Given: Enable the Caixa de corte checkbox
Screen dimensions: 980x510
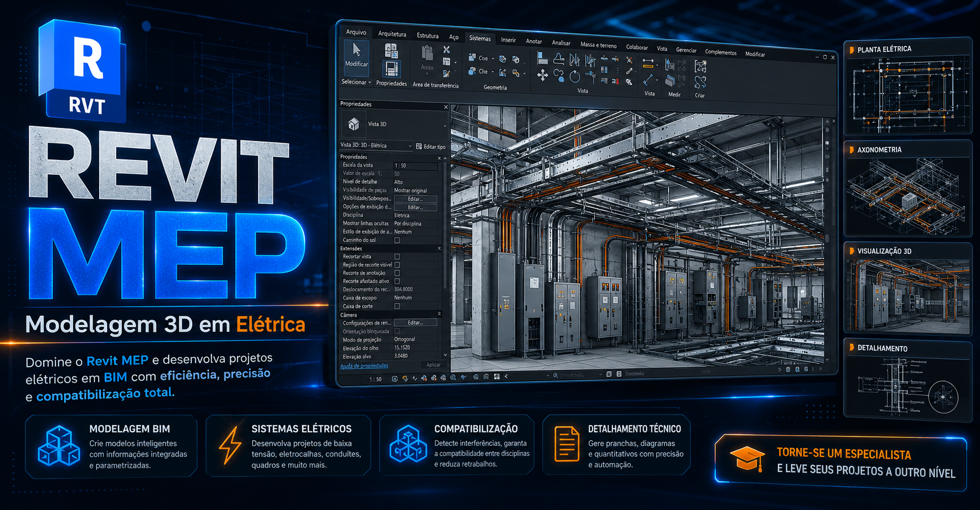Looking at the screenshot, I should click(397, 306).
